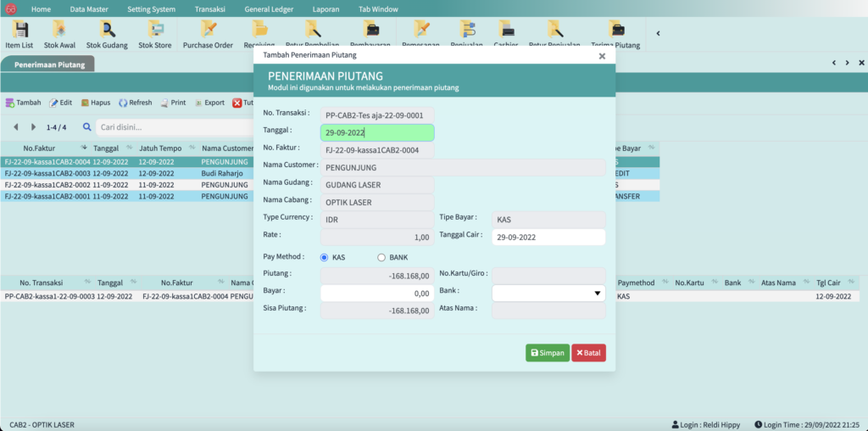868x431 pixels.
Task: Expand the Bank dropdown list
Action: point(597,294)
